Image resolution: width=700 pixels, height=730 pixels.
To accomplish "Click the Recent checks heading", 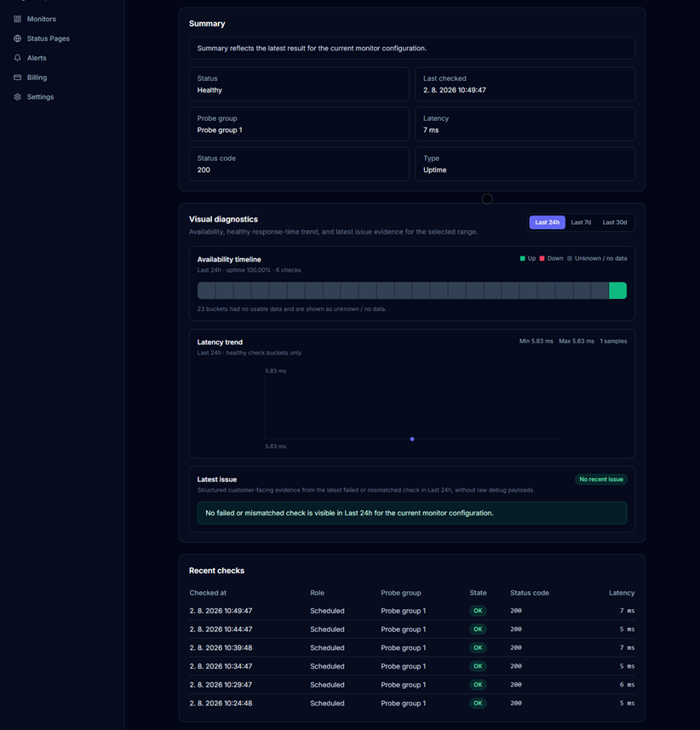I will pos(216,571).
